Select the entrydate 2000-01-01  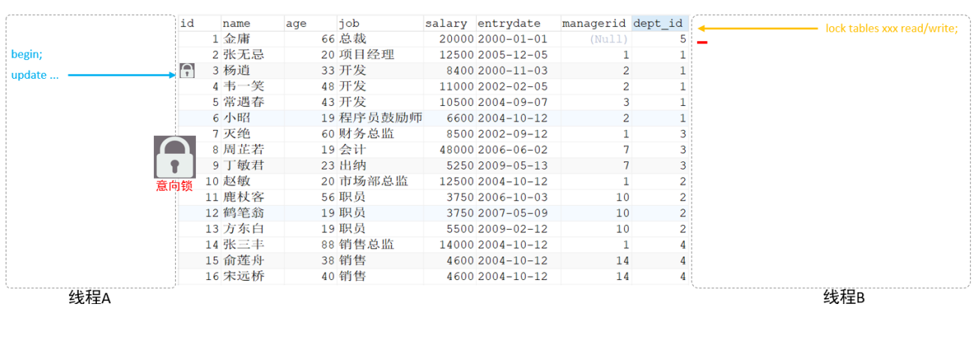pyautogui.click(x=513, y=39)
